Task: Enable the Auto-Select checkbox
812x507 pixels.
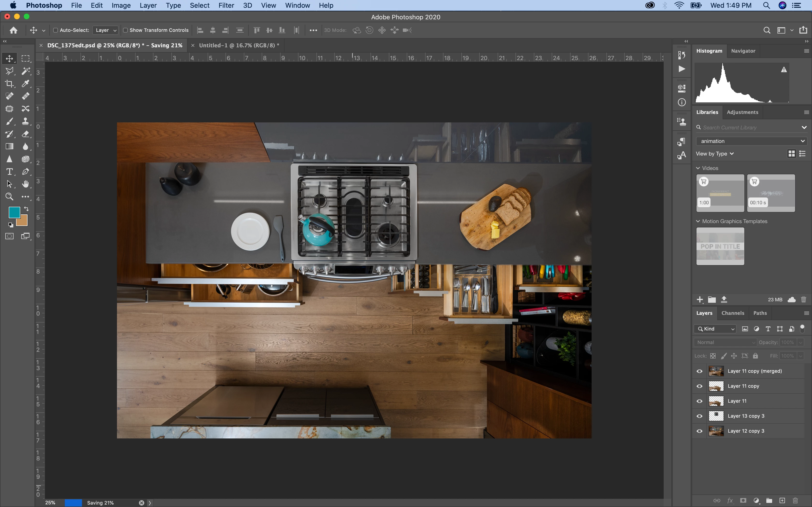Action: point(56,30)
